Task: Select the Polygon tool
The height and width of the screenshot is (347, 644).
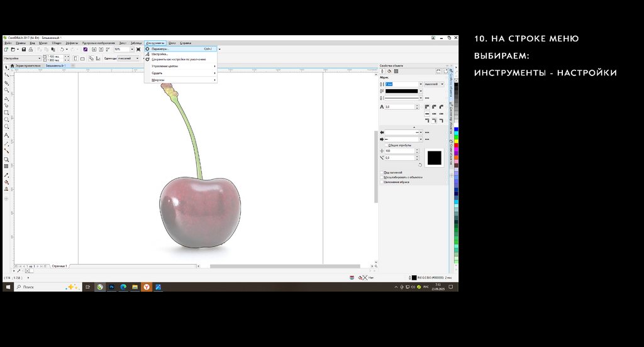Action: click(6, 127)
